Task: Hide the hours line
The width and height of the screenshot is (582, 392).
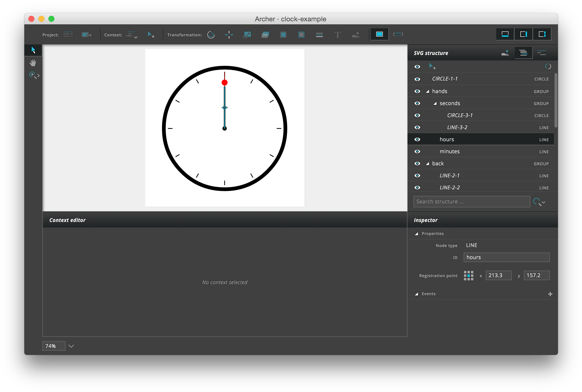Action: click(417, 139)
